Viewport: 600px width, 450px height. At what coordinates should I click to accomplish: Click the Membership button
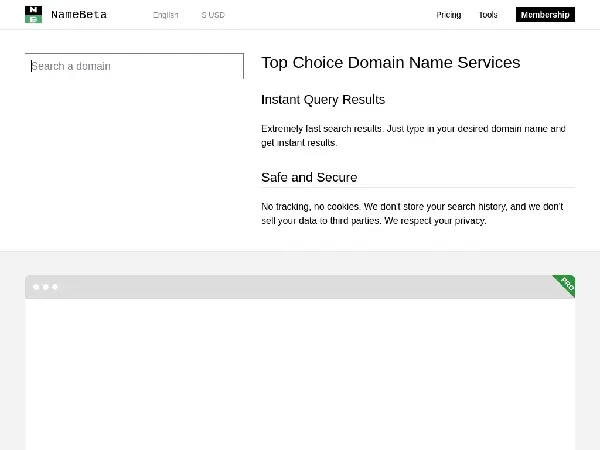point(545,15)
